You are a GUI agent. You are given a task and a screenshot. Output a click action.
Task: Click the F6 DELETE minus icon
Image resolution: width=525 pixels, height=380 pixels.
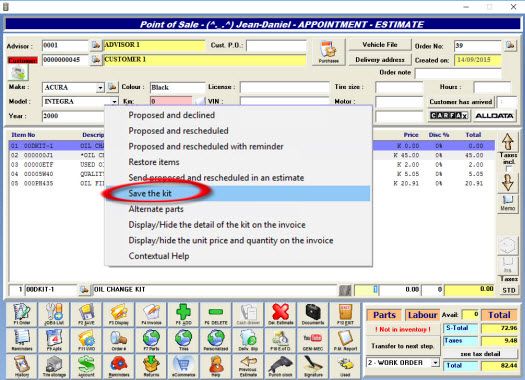point(216,314)
